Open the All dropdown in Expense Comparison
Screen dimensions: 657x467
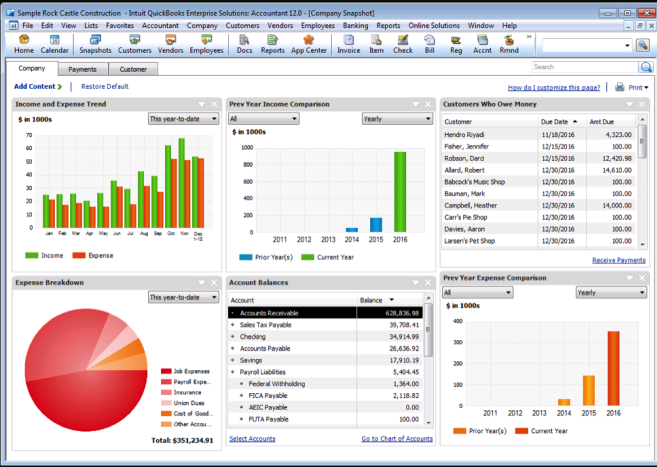[478, 292]
